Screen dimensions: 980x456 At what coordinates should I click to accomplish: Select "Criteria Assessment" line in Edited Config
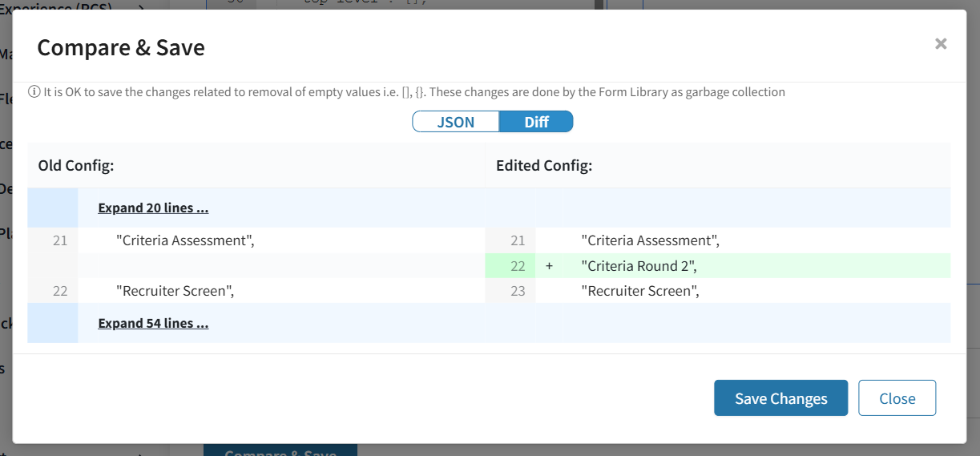[650, 240]
